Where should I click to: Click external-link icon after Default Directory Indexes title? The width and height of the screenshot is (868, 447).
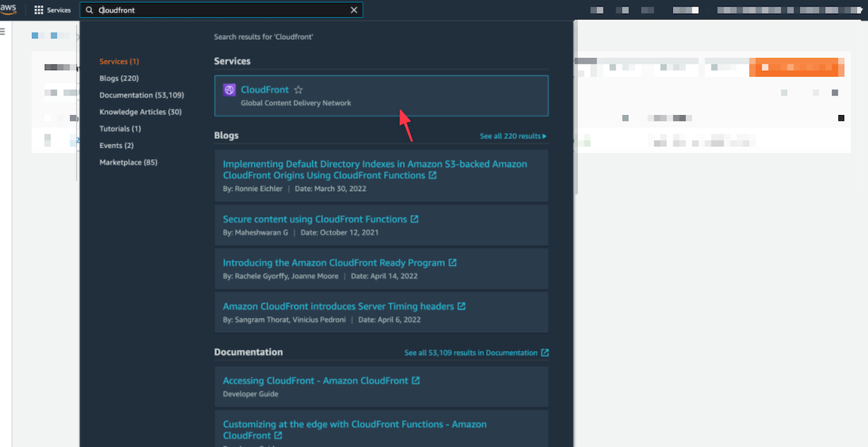click(x=432, y=176)
